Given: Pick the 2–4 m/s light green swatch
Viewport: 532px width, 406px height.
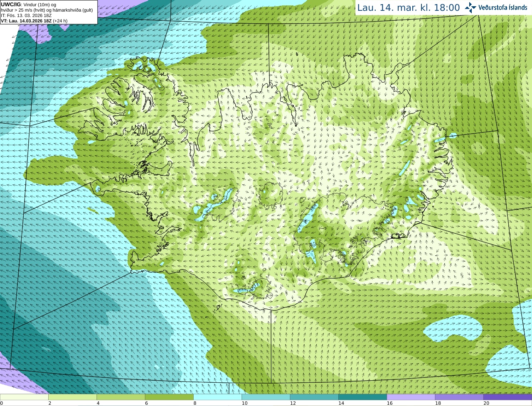Looking at the screenshot, I should click(72, 397).
